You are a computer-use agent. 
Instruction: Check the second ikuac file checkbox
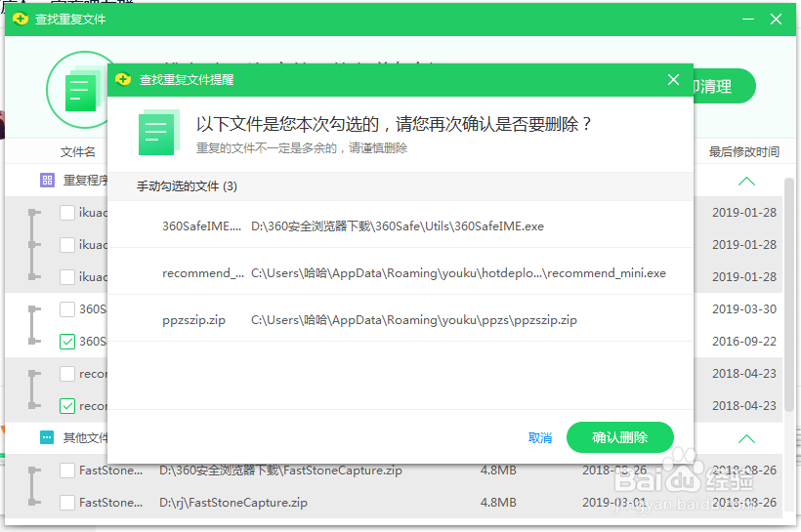67,245
